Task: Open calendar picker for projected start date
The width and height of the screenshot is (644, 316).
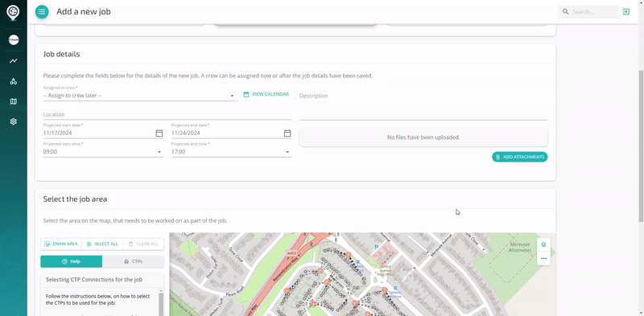Action: (159, 133)
